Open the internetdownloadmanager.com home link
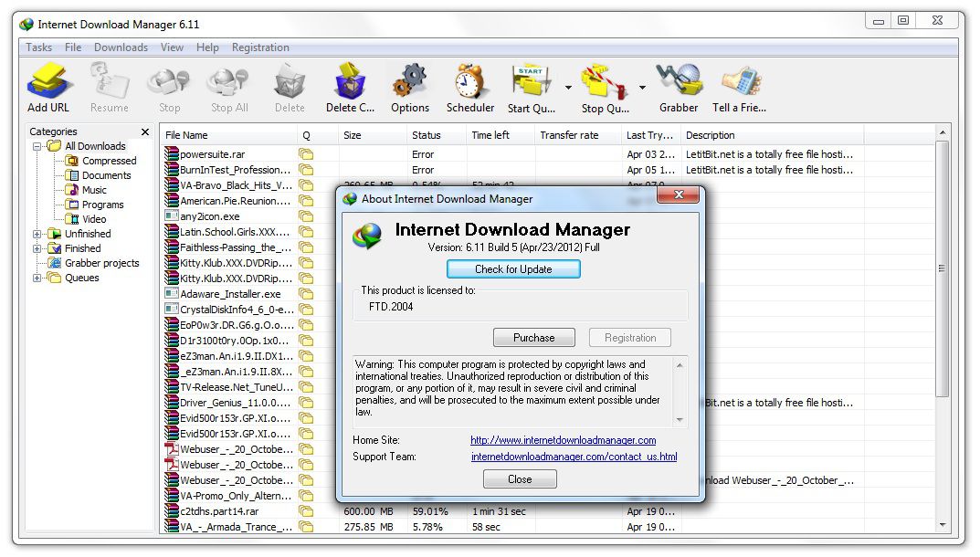This screenshot has width=980, height=557. pyautogui.click(x=561, y=440)
